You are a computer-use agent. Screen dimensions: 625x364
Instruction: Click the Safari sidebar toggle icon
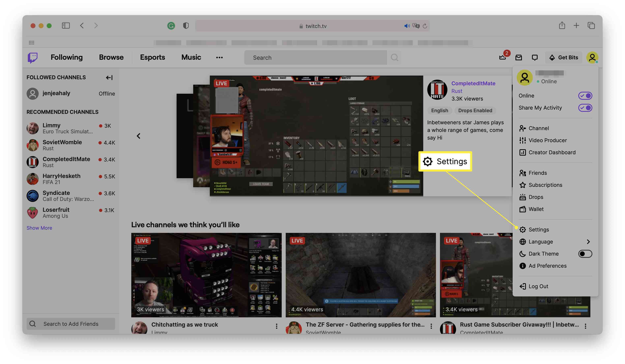coord(66,26)
